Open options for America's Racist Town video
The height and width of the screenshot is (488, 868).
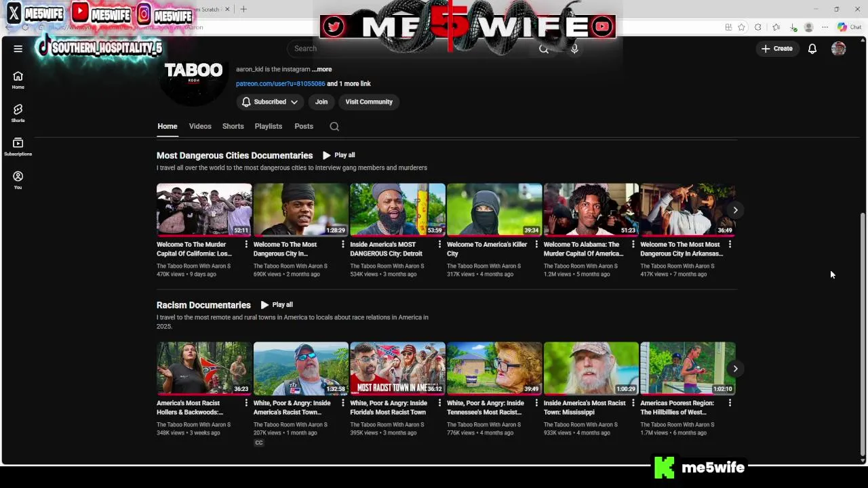click(x=342, y=403)
